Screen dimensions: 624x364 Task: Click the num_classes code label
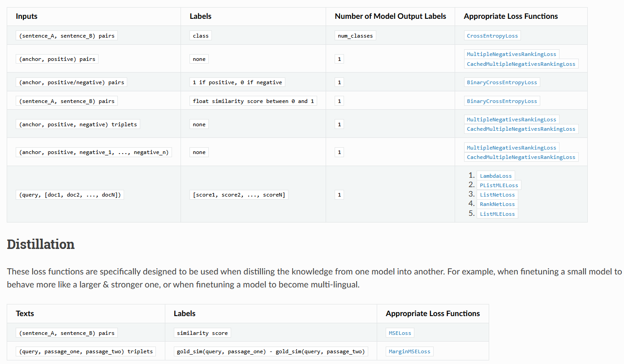tap(355, 36)
